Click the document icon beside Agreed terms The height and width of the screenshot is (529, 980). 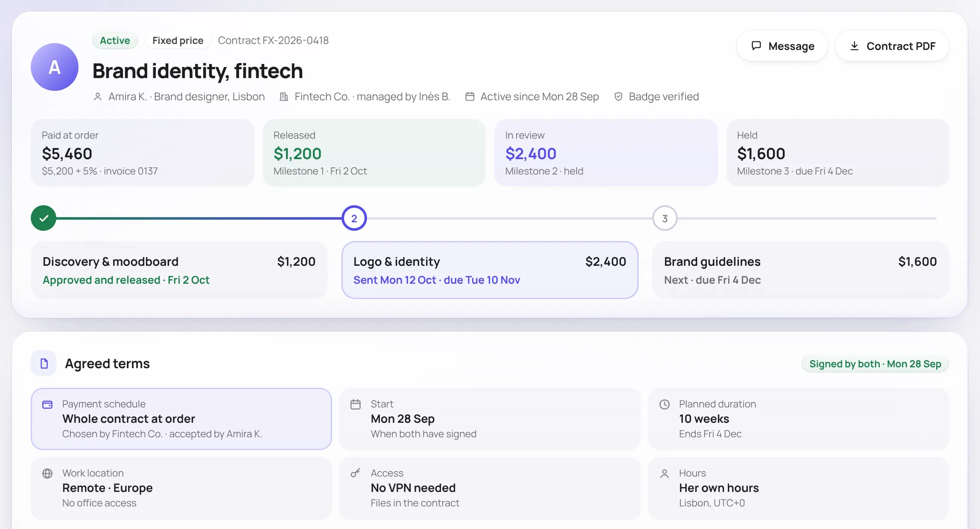pos(44,363)
